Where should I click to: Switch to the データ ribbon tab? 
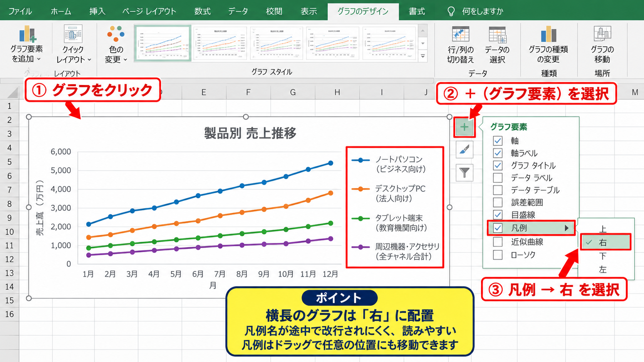238,11
